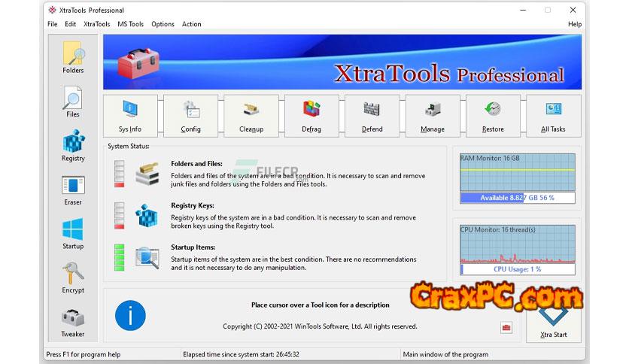The image size is (629, 364).
Task: Open the File menu
Action: 53,24
